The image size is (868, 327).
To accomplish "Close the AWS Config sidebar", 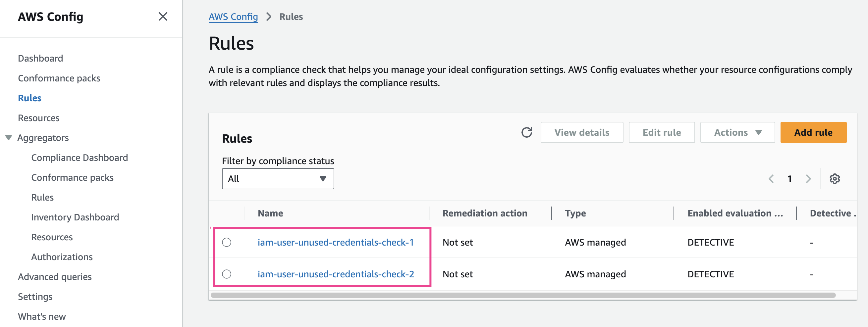I will coord(163,17).
